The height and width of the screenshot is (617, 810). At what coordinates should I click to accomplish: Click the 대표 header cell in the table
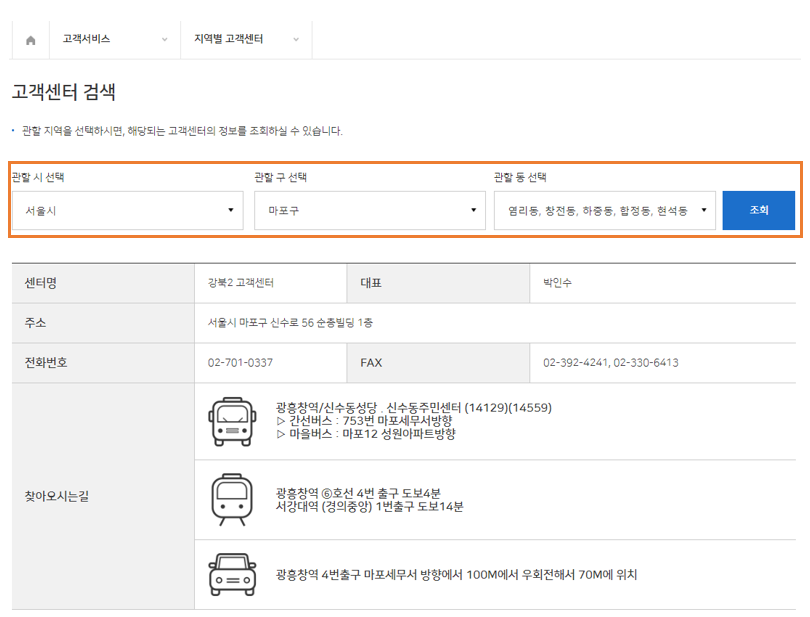pos(367,283)
